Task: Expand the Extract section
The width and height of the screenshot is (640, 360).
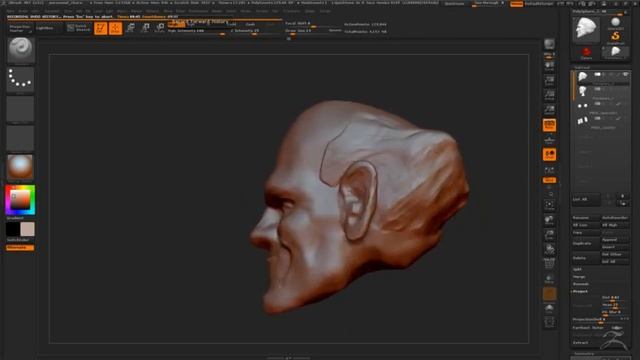Action: [x=580, y=343]
